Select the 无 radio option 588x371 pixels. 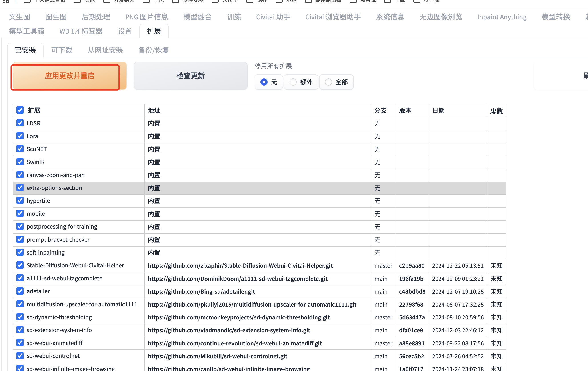point(264,82)
